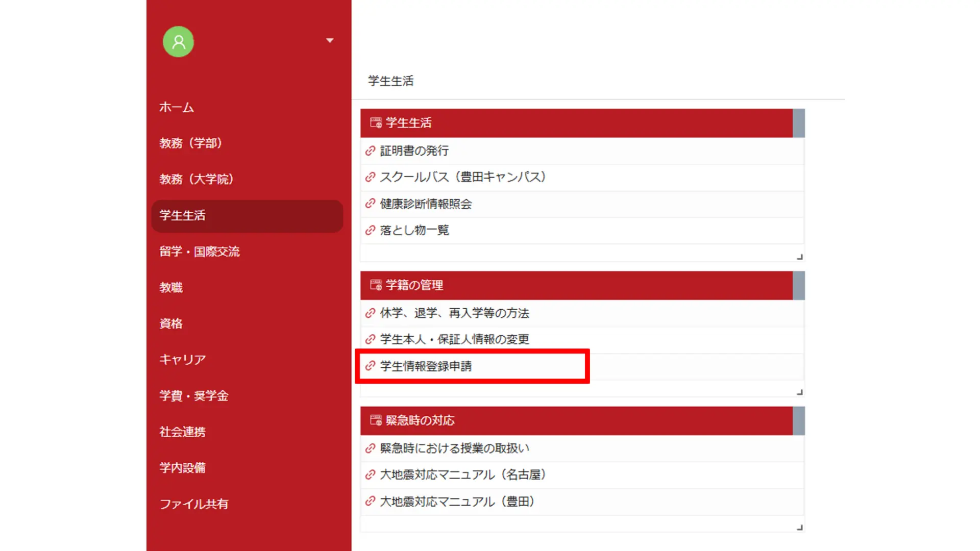Viewport: 980px width, 551px height.
Task: Open 休学、退学、再入学等の方法 link
Action: tap(454, 313)
